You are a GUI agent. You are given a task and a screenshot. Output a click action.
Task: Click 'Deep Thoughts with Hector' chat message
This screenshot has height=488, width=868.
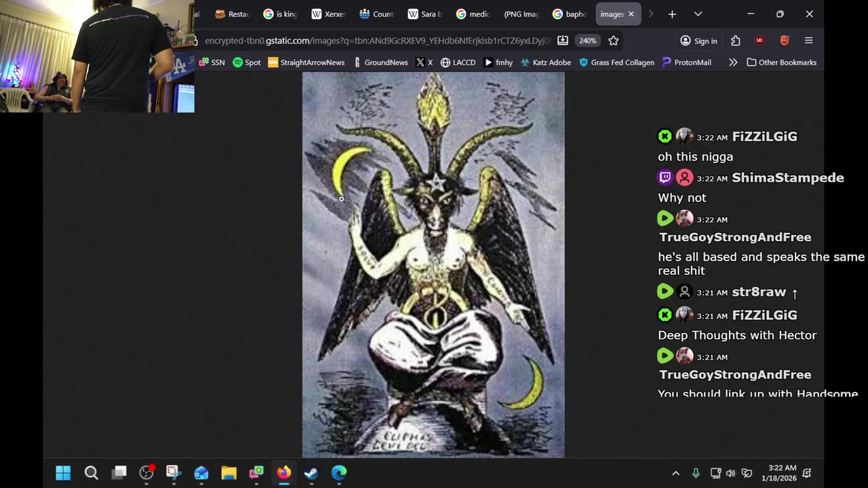[737, 335]
